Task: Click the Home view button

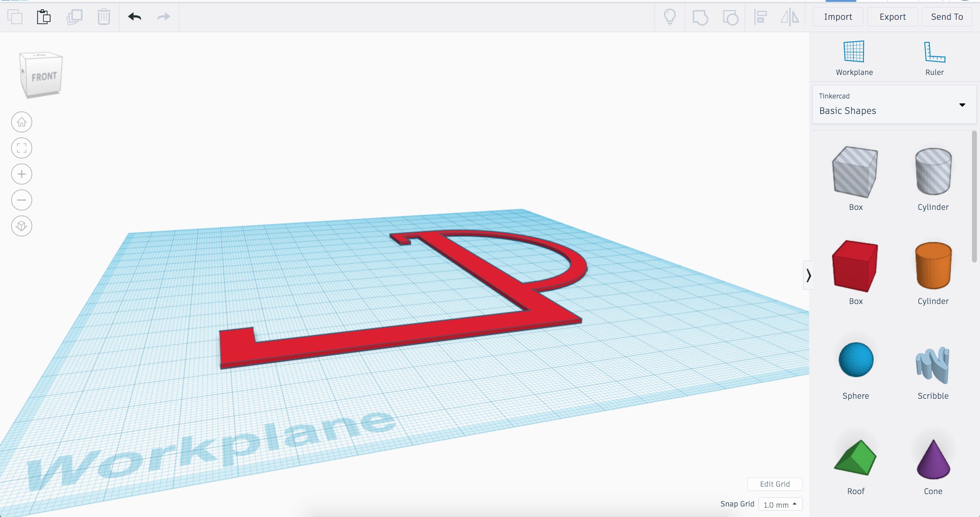Action: point(22,122)
